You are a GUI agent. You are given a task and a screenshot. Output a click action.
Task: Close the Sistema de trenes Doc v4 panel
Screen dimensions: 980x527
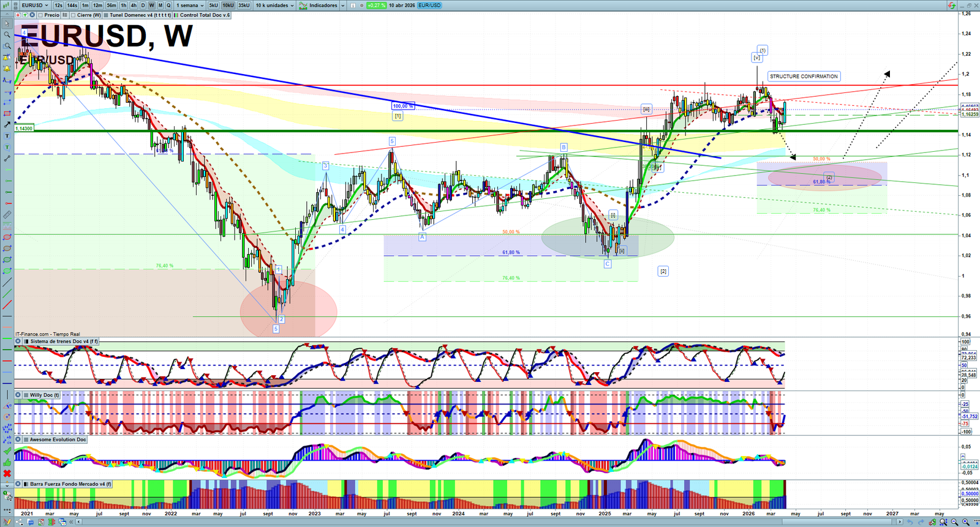pyautogui.click(x=18, y=342)
